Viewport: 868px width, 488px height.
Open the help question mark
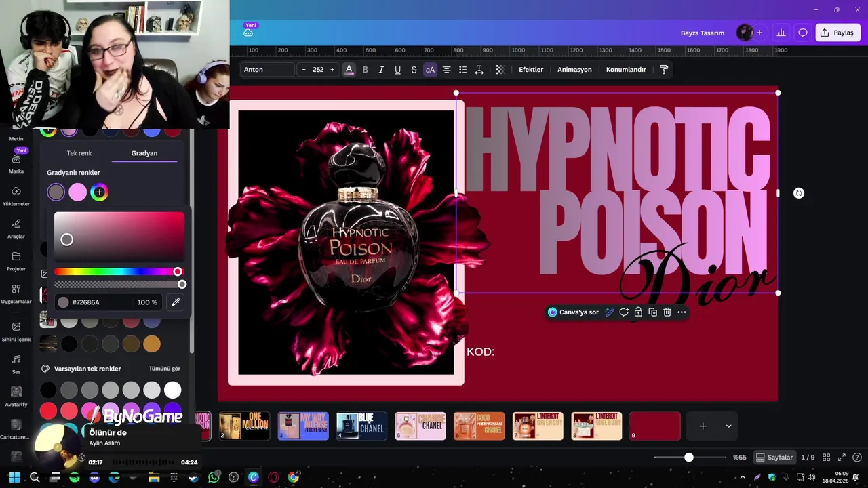858,457
